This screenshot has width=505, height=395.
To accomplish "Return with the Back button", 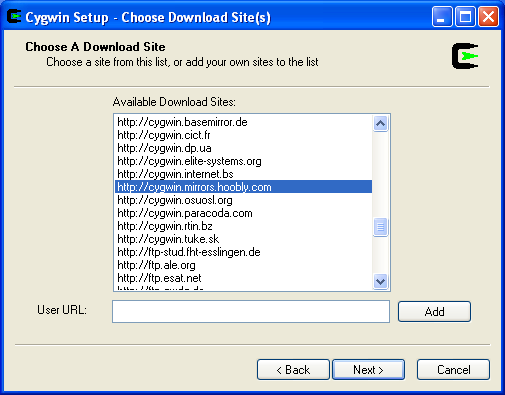I will pos(293,370).
